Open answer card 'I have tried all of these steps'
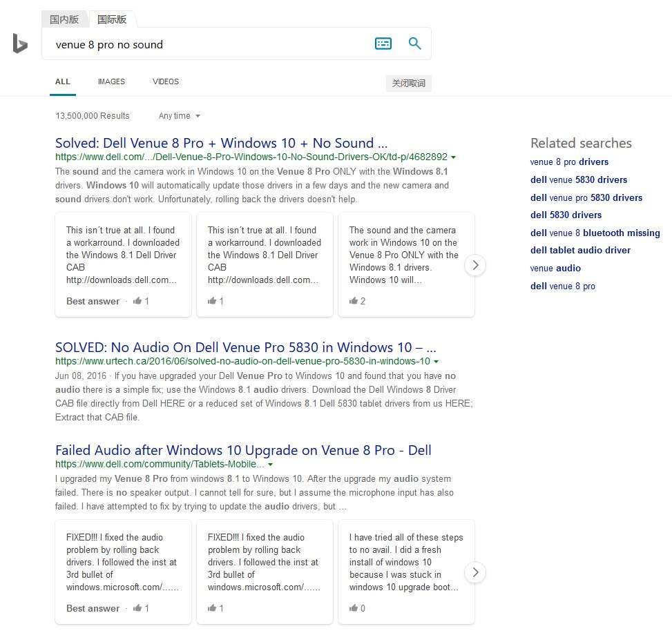The height and width of the screenshot is (633, 672). click(406, 572)
